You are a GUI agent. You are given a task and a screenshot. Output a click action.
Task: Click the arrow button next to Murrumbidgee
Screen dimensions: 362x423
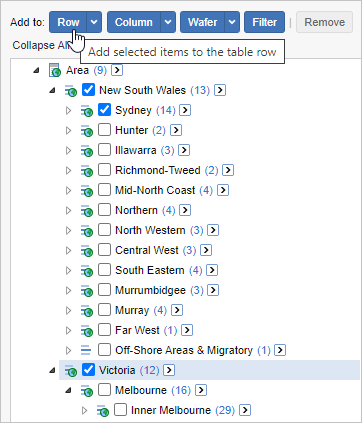(213, 290)
